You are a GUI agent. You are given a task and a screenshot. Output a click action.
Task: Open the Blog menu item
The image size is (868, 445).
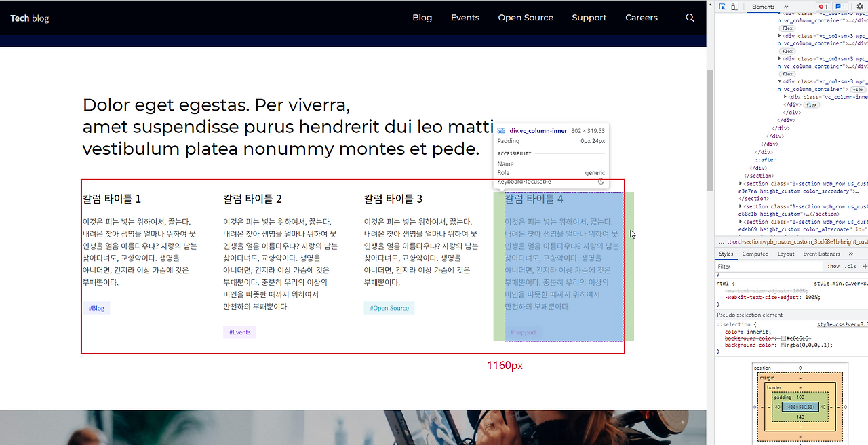tap(422, 18)
